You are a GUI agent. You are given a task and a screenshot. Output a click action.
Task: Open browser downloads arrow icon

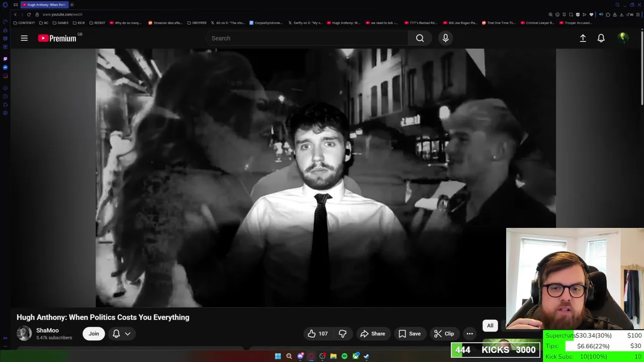[621, 15]
